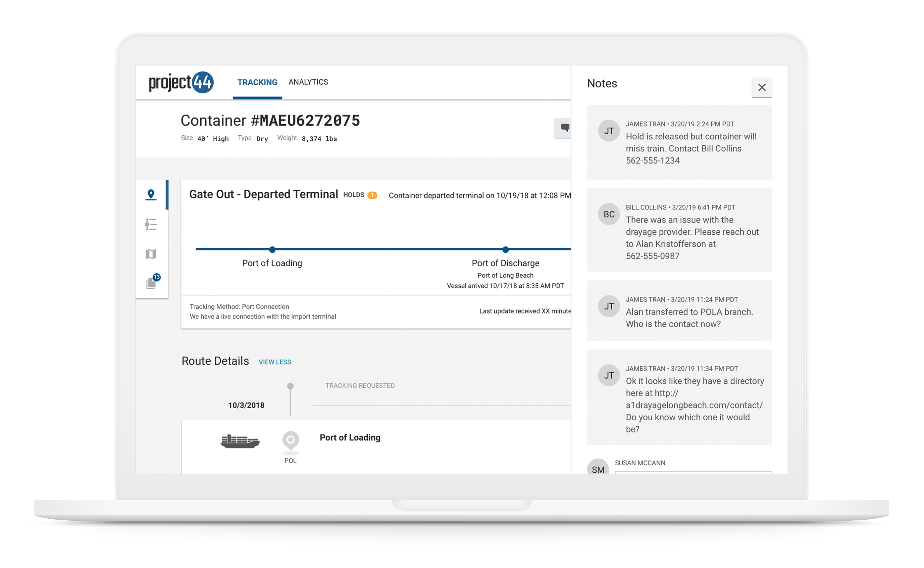Click the Port of Loading timeline dot
Screen dimensions: 924x568
click(272, 249)
